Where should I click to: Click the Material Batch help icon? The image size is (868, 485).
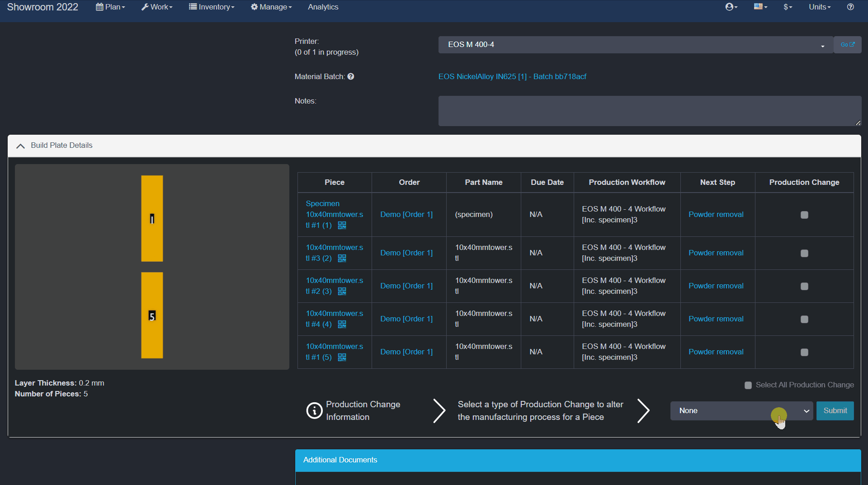[351, 76]
